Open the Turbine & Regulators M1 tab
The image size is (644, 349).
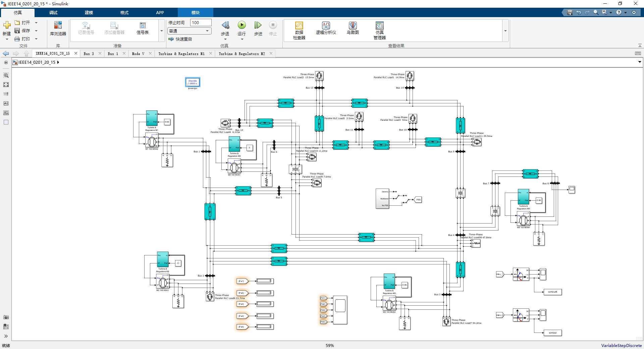[181, 54]
